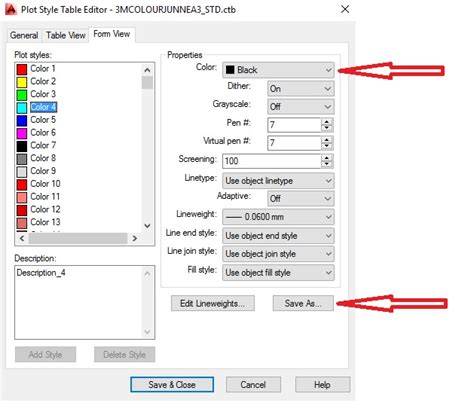Screen dimensions: 474x412
Task: Open the Fill style dropdown
Action: point(278,273)
